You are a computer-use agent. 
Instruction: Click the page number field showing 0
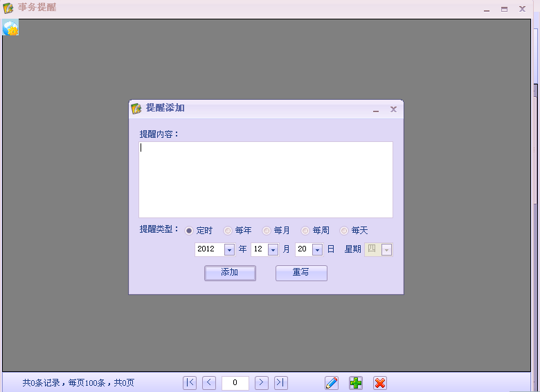click(235, 383)
